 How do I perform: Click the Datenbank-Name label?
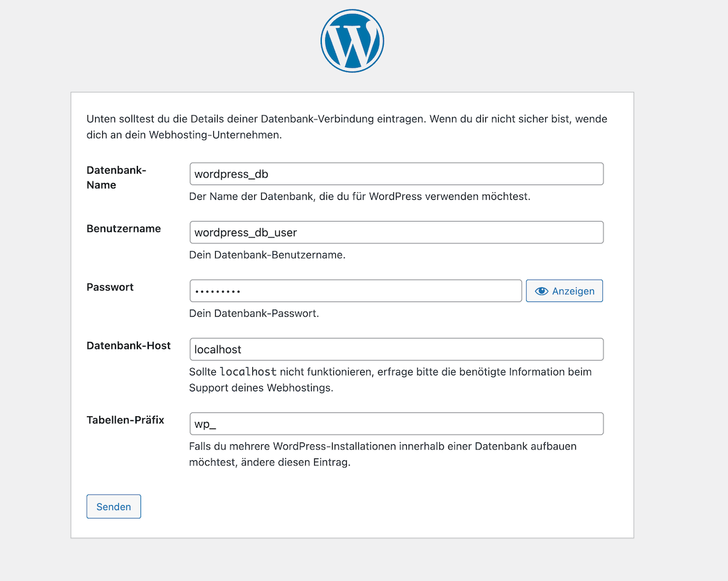(x=117, y=177)
